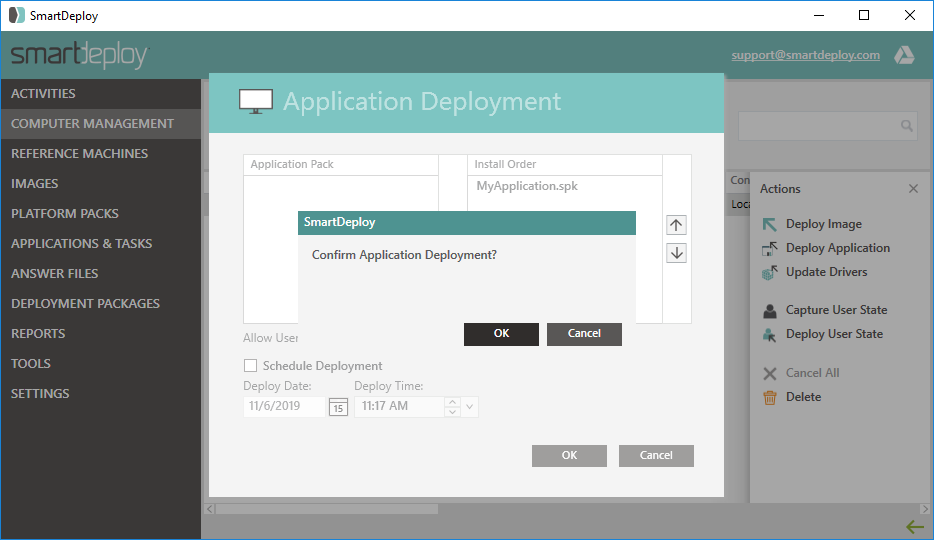Viewport: 934px width, 540px height.
Task: Click the Application Pack column header
Action: point(341,164)
